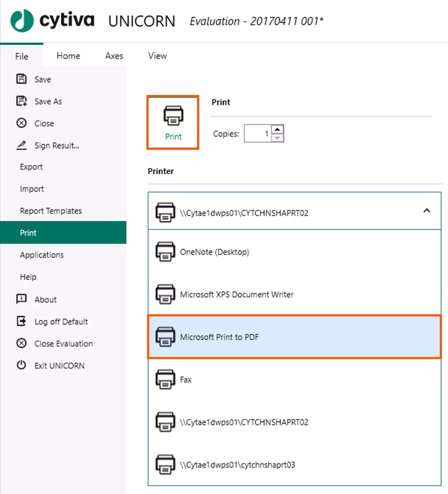Choose OneNote (Desktop) from printer list
Viewport: 448px width, 494px height.
point(214,252)
